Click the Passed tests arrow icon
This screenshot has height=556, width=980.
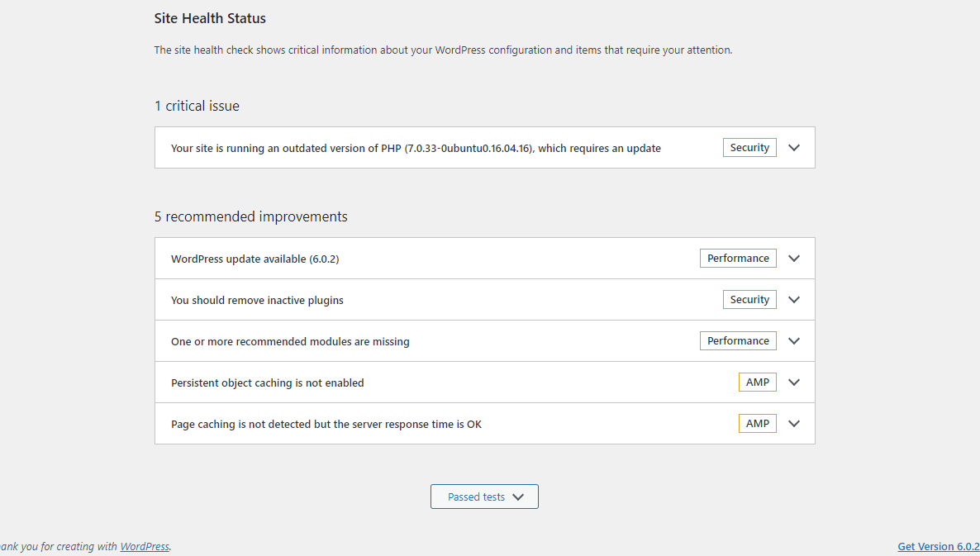518,497
